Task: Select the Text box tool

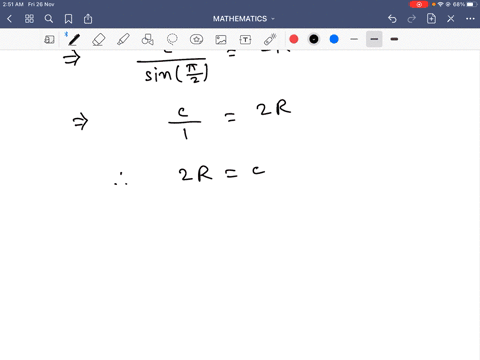Action: click(x=245, y=40)
